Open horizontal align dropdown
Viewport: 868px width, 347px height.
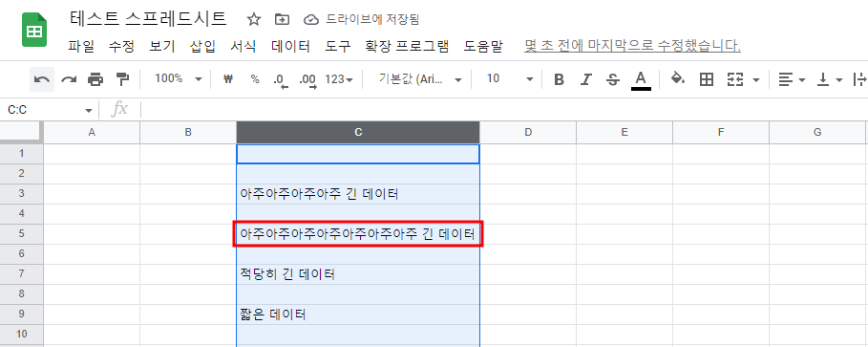point(792,79)
